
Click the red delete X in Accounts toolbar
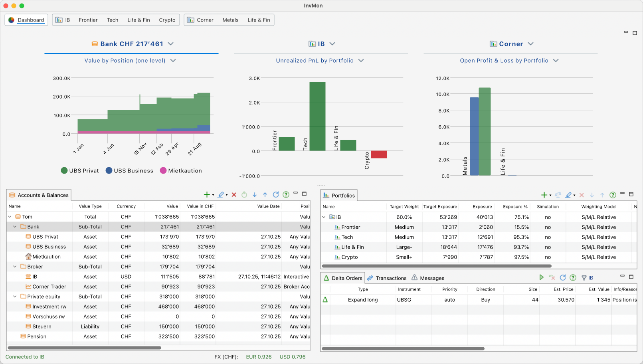click(x=234, y=195)
